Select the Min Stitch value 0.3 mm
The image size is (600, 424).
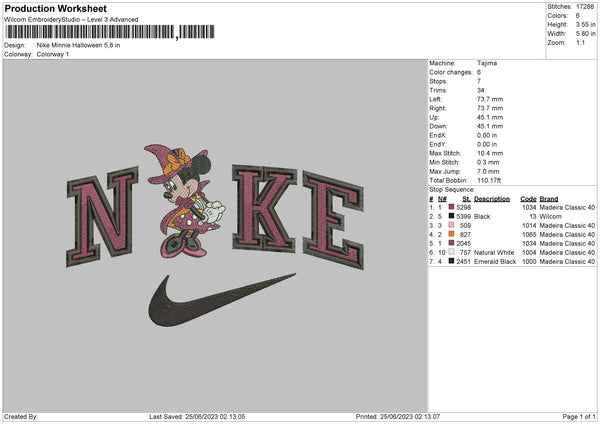[x=488, y=162]
